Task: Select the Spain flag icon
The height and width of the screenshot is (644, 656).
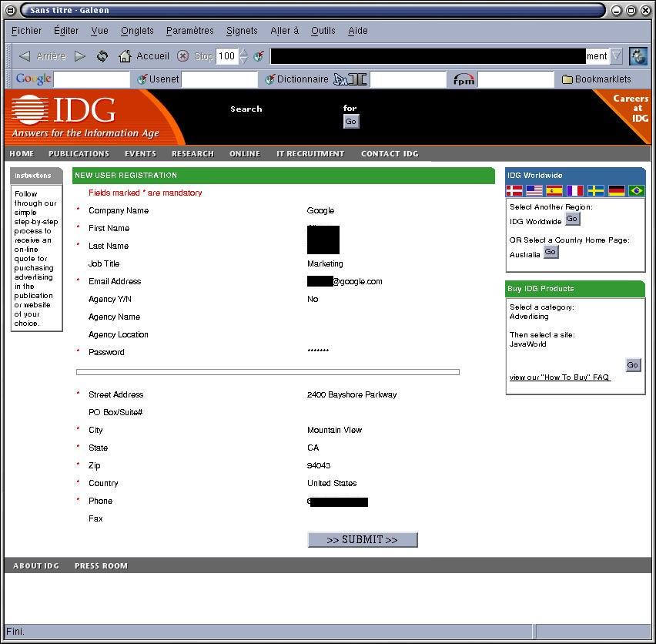Action: [x=554, y=191]
